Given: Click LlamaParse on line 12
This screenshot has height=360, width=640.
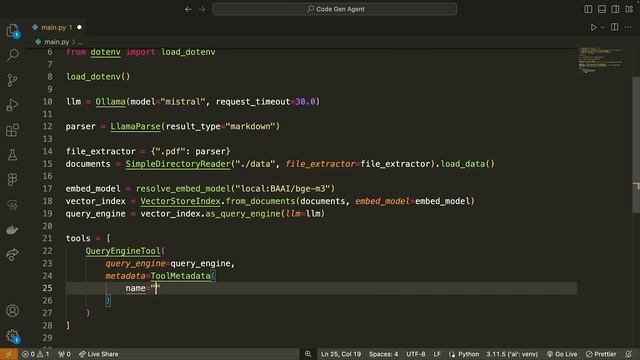Looking at the screenshot, I should [136, 127].
